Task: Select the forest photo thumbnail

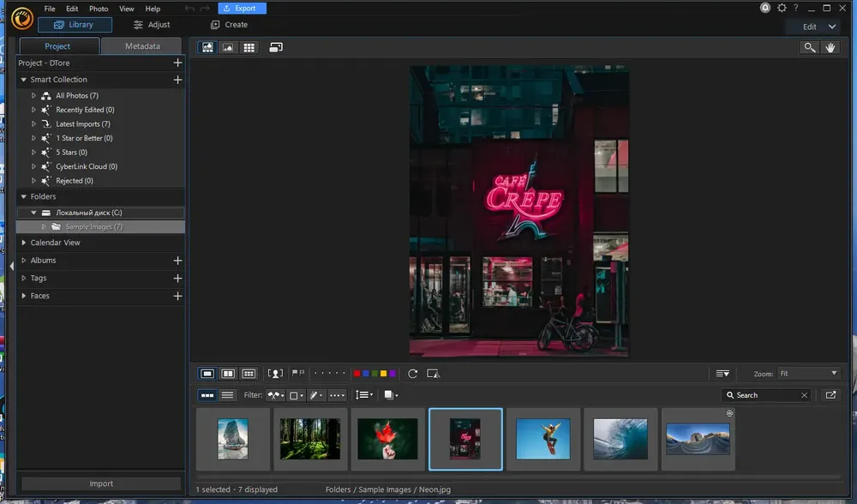Action: coord(310,439)
